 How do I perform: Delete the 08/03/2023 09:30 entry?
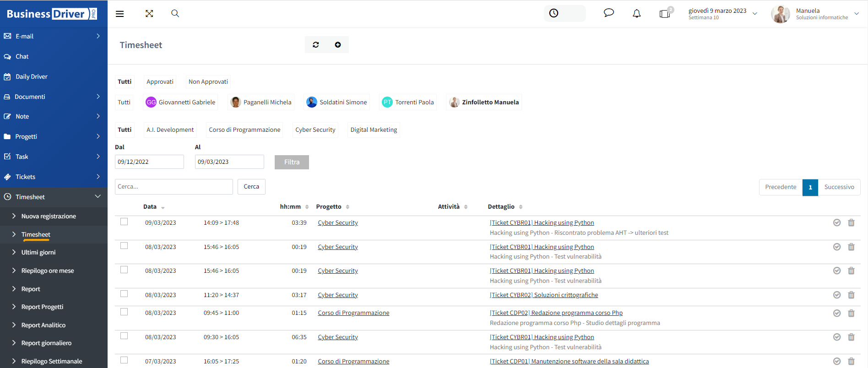(x=851, y=337)
